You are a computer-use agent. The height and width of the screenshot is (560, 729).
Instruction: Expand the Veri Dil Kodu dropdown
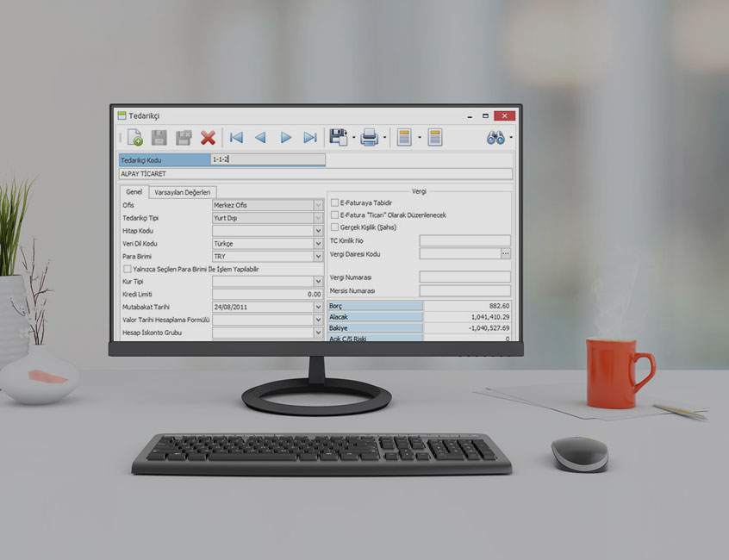319,244
